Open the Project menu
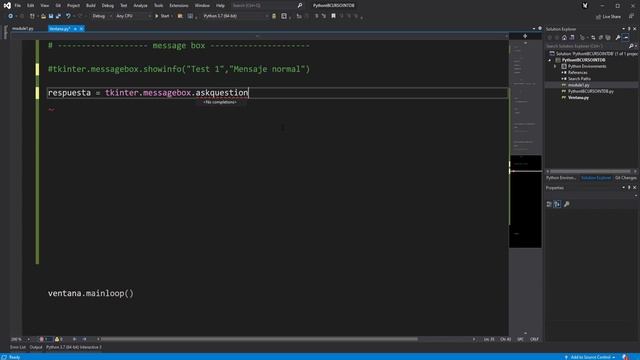Image resolution: width=640 pixels, height=360 pixels. tap(73, 6)
